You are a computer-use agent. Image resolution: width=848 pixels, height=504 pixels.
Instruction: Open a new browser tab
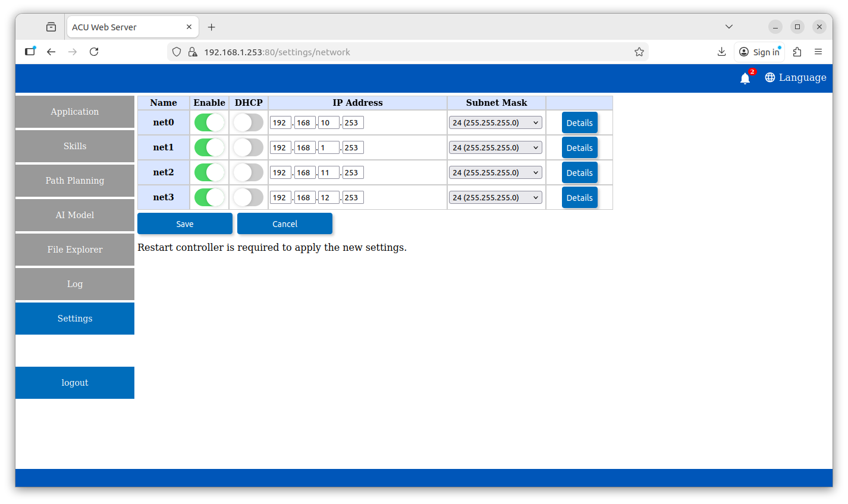tap(211, 27)
